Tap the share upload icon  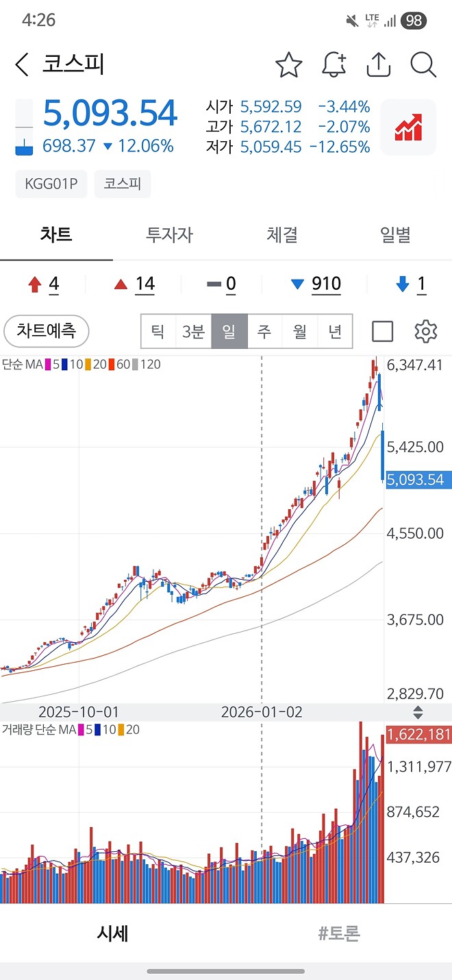(379, 65)
